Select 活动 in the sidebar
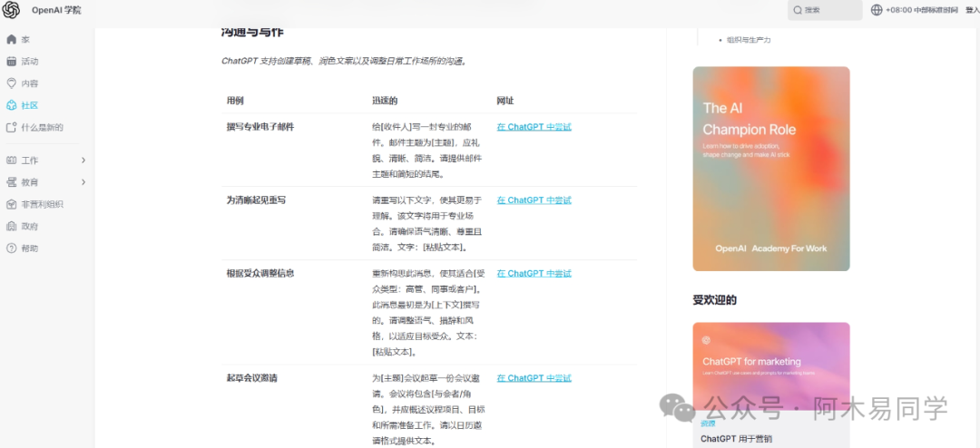The width and height of the screenshot is (980, 448). click(30, 62)
